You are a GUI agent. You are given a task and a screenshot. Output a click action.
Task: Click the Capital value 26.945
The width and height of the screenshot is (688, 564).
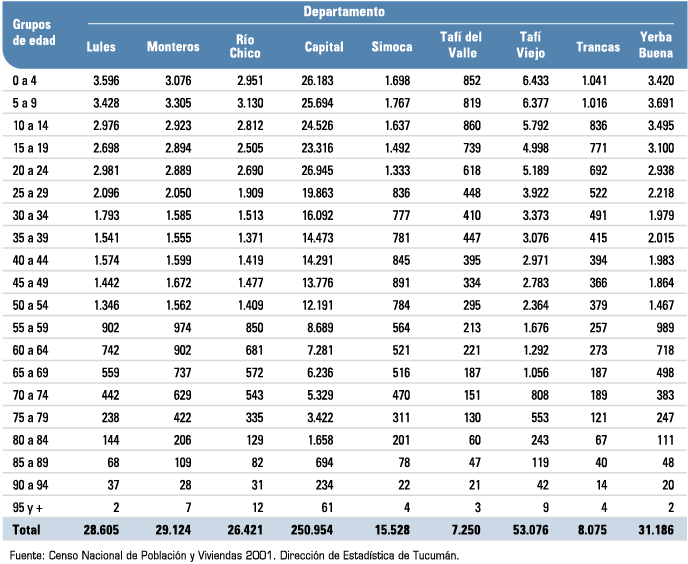click(317, 170)
